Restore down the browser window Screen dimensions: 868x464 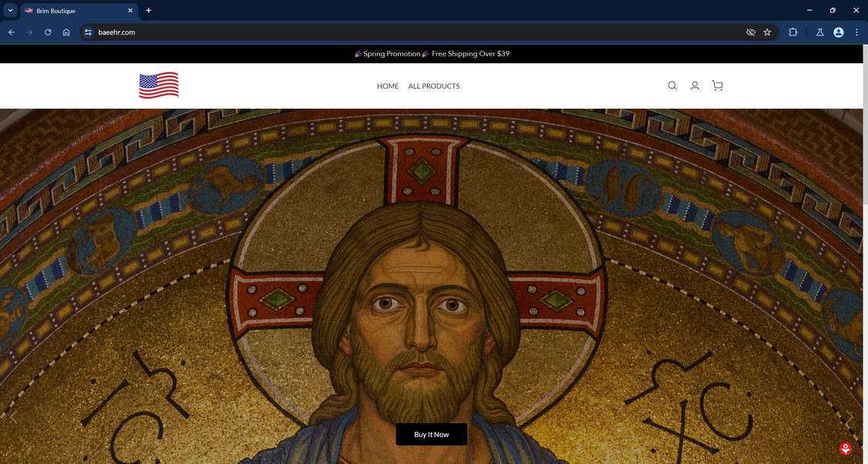pyautogui.click(x=833, y=10)
